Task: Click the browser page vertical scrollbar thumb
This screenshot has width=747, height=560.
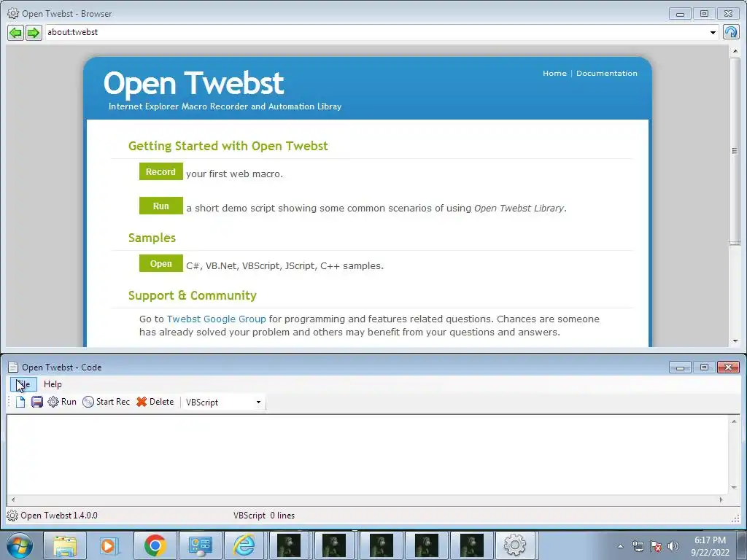Action: click(735, 151)
